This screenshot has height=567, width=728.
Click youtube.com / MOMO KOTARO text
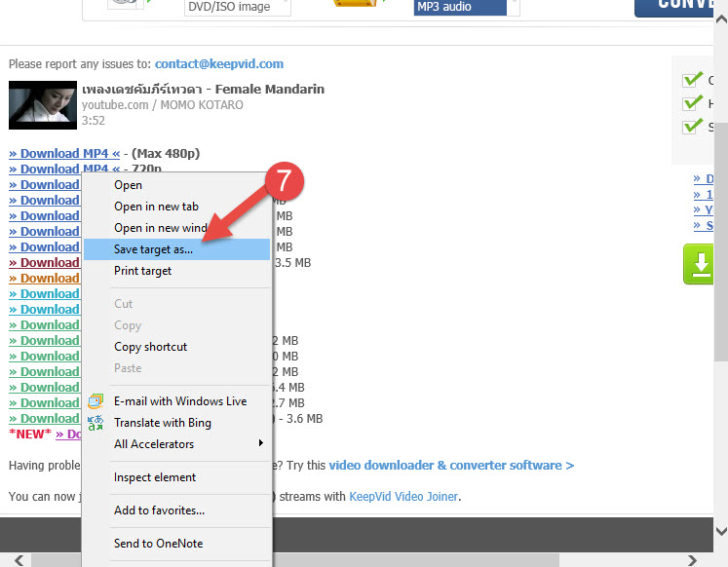pyautogui.click(x=162, y=105)
